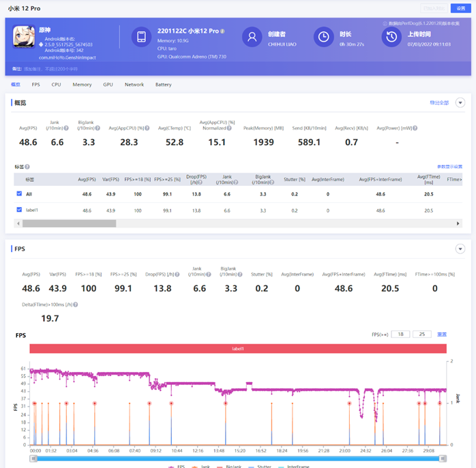Click the upload time history icon
This screenshot has height=468, width=476.
click(391, 37)
